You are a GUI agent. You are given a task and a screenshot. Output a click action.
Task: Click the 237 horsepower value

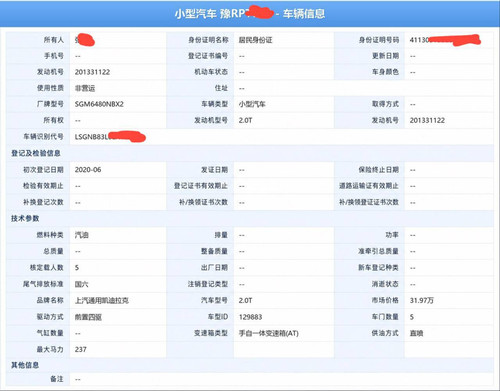pyautogui.click(x=81, y=349)
